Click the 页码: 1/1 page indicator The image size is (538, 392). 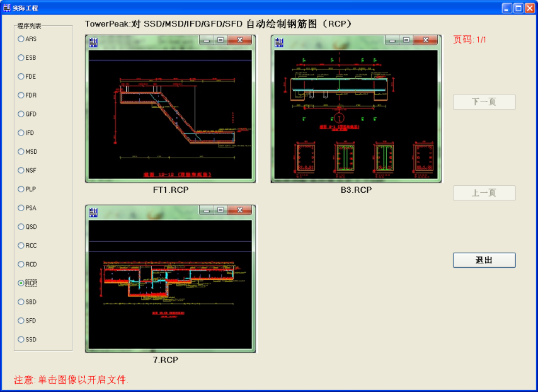469,40
